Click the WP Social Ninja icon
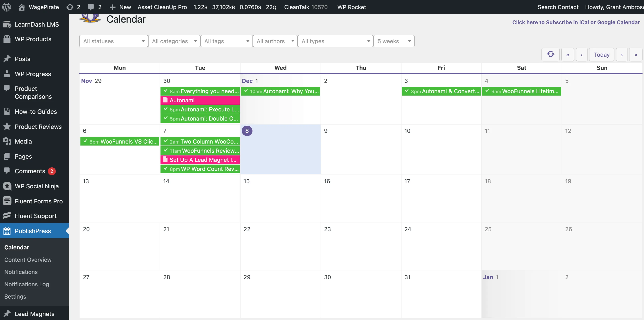Screen dimensions: 644x320 pos(7,186)
